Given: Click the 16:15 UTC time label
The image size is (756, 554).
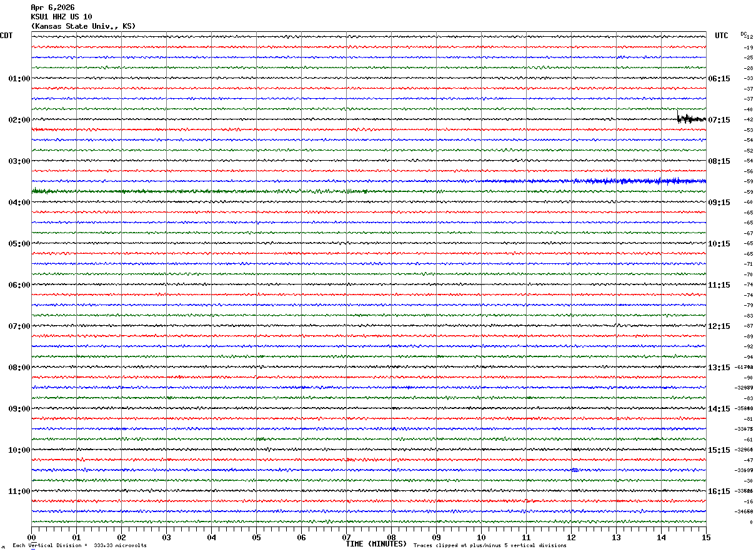Looking at the screenshot, I should tap(719, 491).
